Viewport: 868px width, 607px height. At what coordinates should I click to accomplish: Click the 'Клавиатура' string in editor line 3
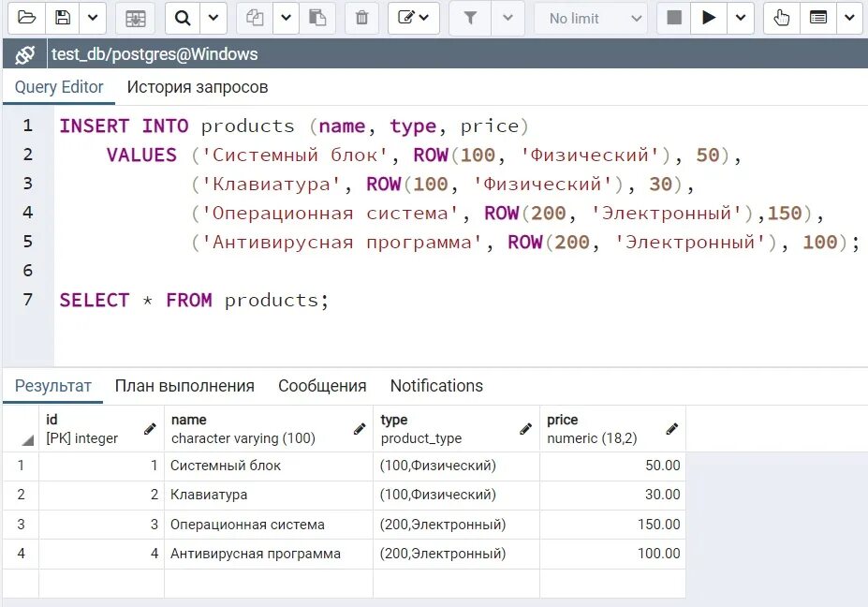tap(272, 185)
